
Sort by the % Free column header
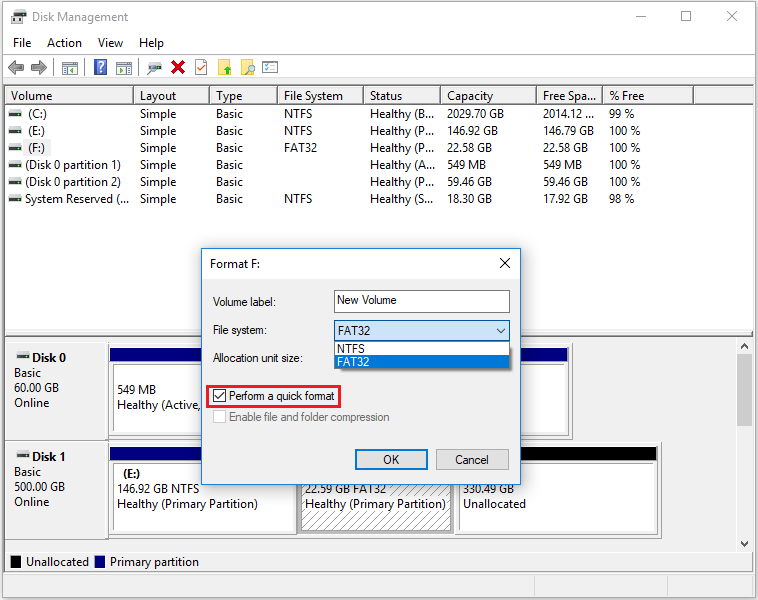click(x=648, y=96)
